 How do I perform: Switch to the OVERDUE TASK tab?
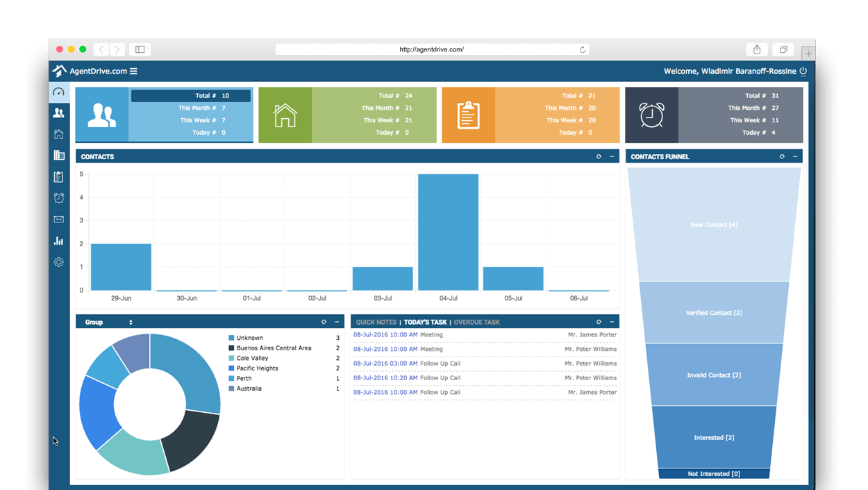(476, 322)
